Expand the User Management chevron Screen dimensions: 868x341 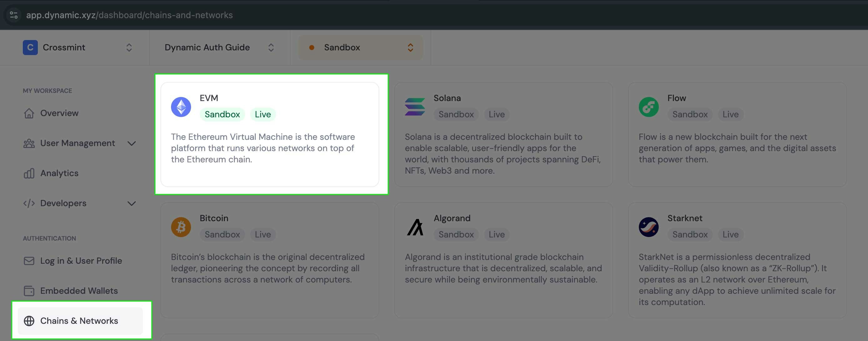coord(132,143)
